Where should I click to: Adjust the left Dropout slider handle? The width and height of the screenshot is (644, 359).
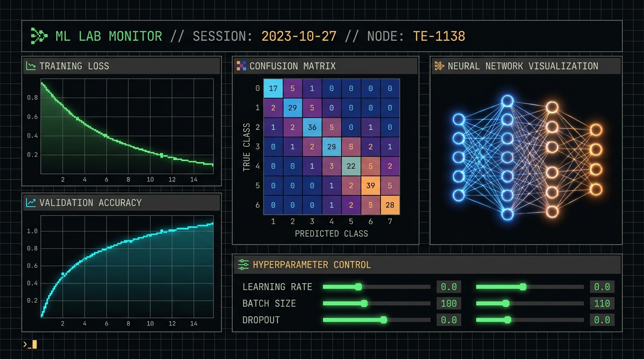(x=384, y=320)
